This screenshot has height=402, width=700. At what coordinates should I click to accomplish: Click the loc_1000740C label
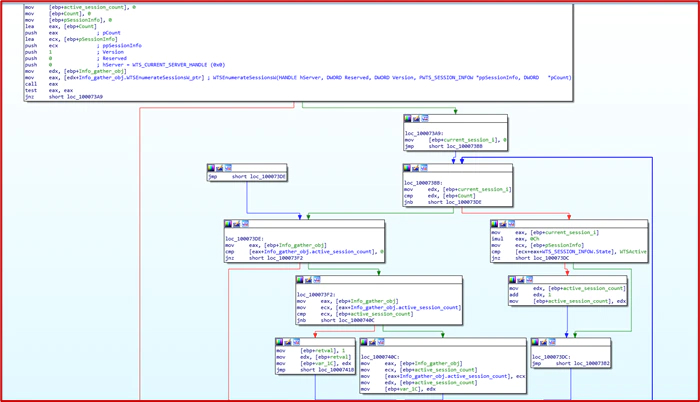pyautogui.click(x=380, y=357)
